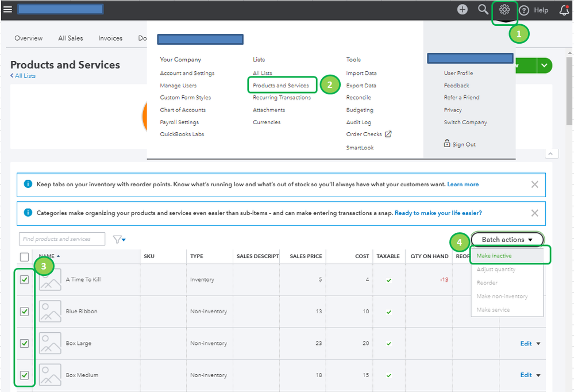Go back via All Lists link
The width and height of the screenshot is (574, 392).
[23, 75]
